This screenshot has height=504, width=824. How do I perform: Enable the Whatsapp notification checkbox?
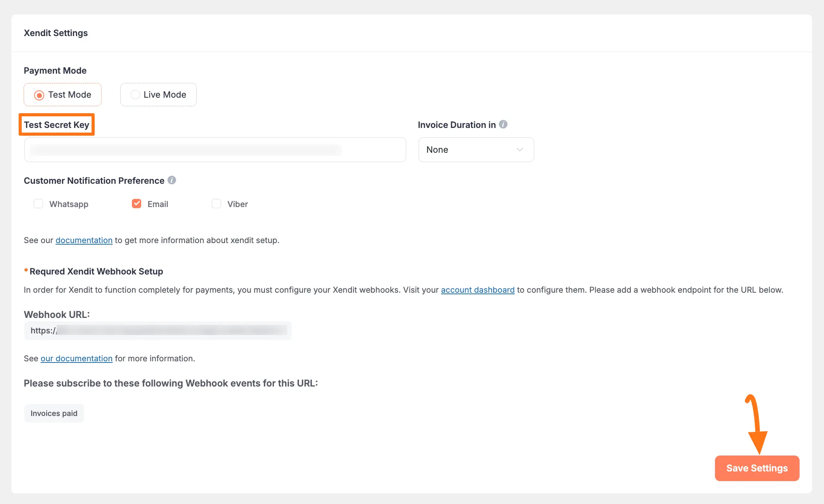point(38,204)
